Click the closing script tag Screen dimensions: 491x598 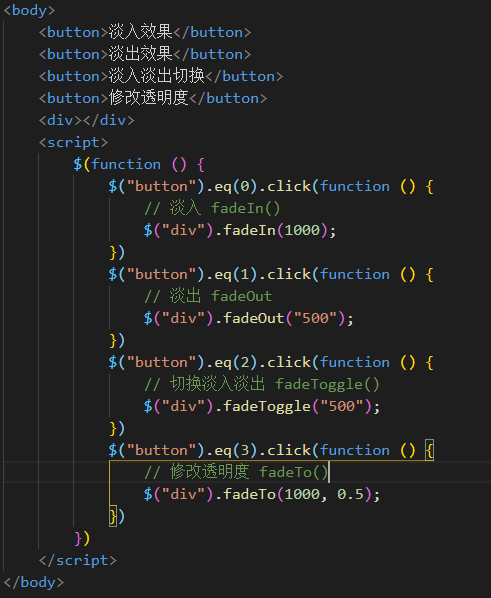[x=77, y=561]
